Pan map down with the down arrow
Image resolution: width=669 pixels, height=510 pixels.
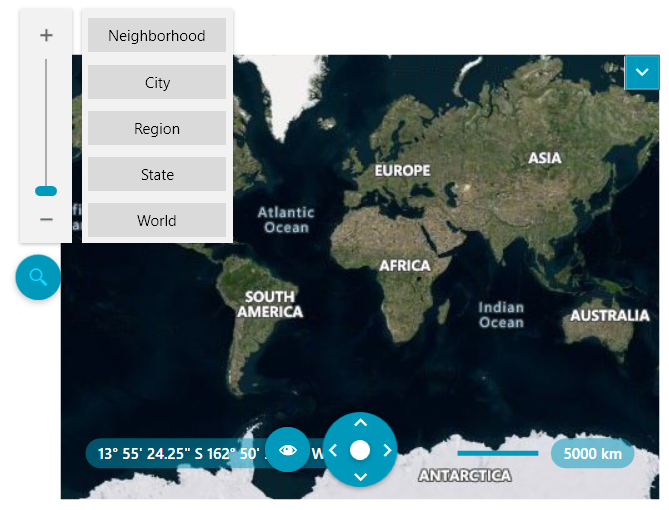click(x=361, y=477)
